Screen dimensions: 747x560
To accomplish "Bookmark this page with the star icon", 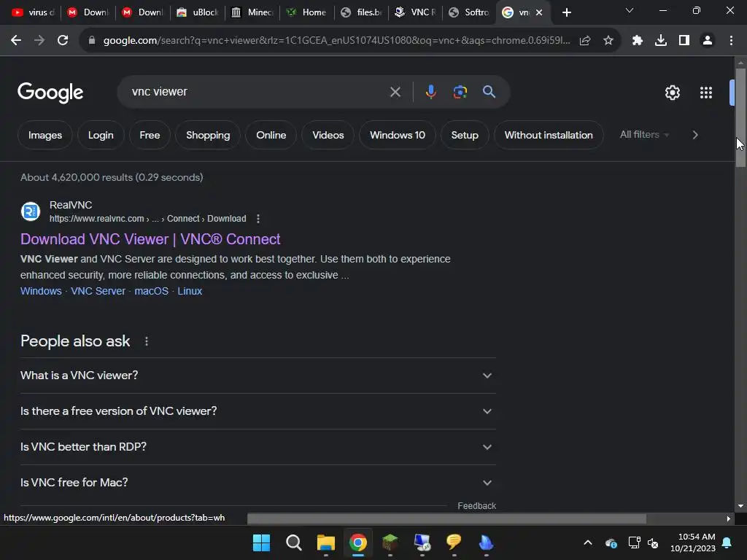I will tap(608, 41).
